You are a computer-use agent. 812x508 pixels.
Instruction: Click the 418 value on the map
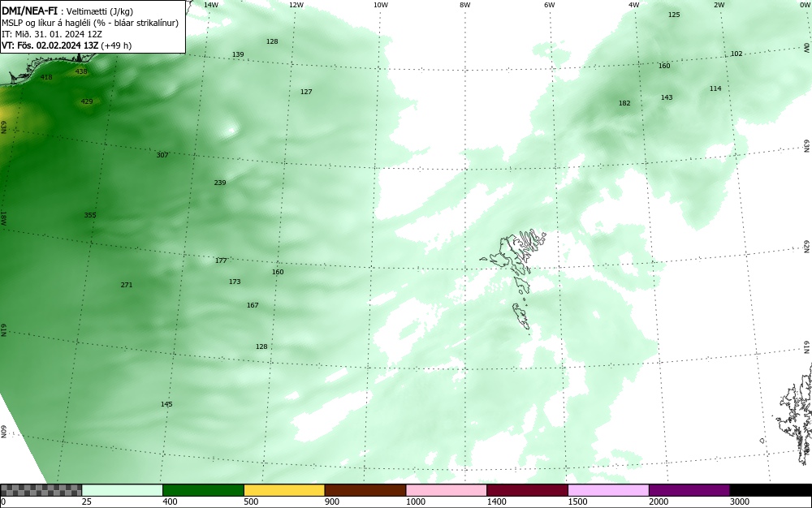coord(46,77)
